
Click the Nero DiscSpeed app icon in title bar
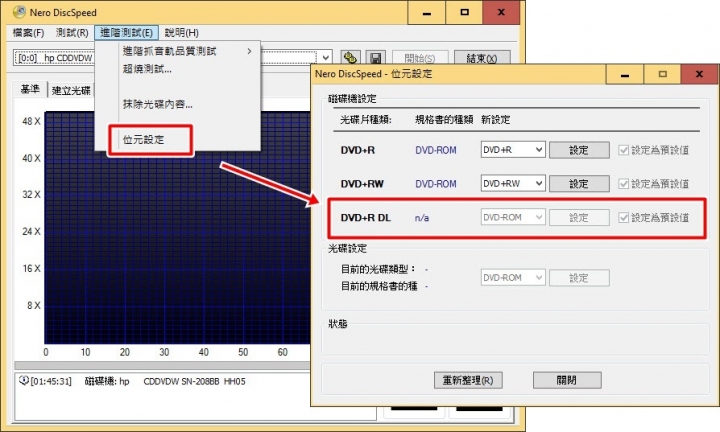point(19,12)
